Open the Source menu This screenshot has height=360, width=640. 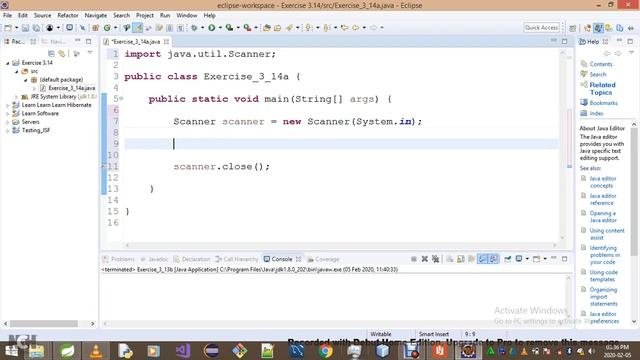42,15
